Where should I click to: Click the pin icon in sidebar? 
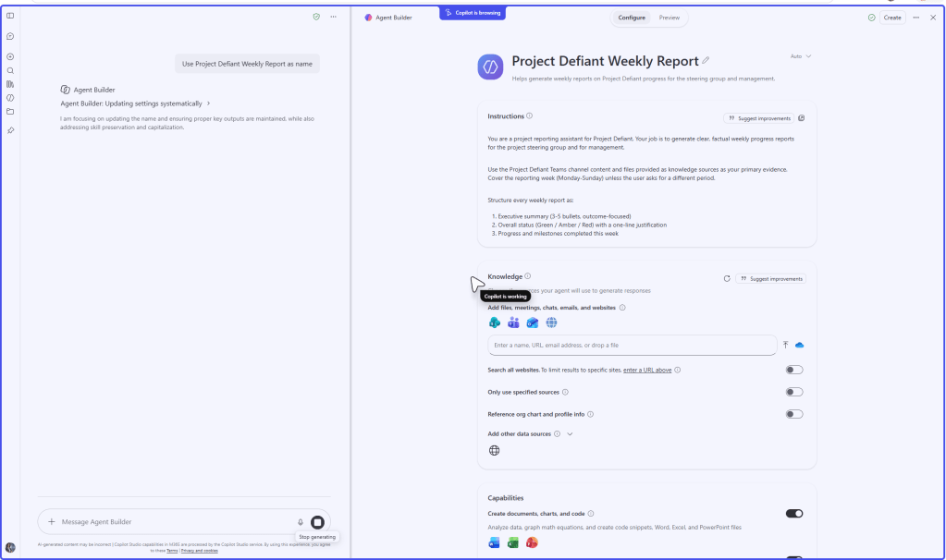[x=10, y=130]
